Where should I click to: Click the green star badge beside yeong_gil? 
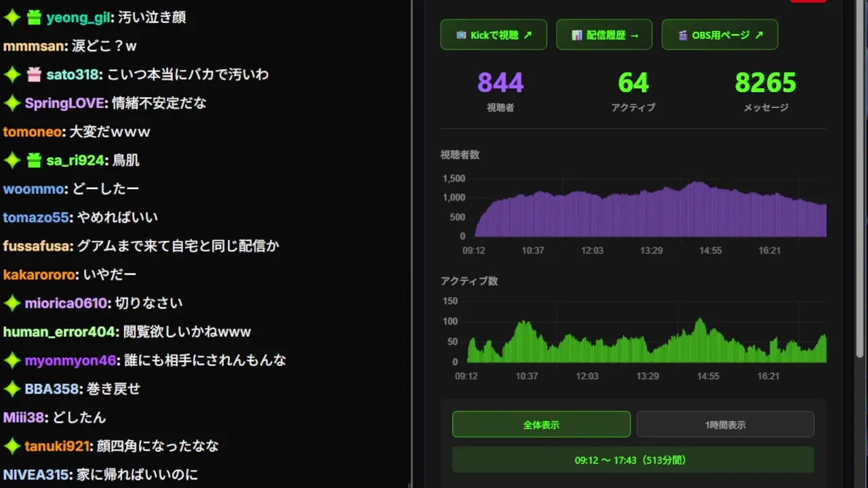pyautogui.click(x=12, y=18)
